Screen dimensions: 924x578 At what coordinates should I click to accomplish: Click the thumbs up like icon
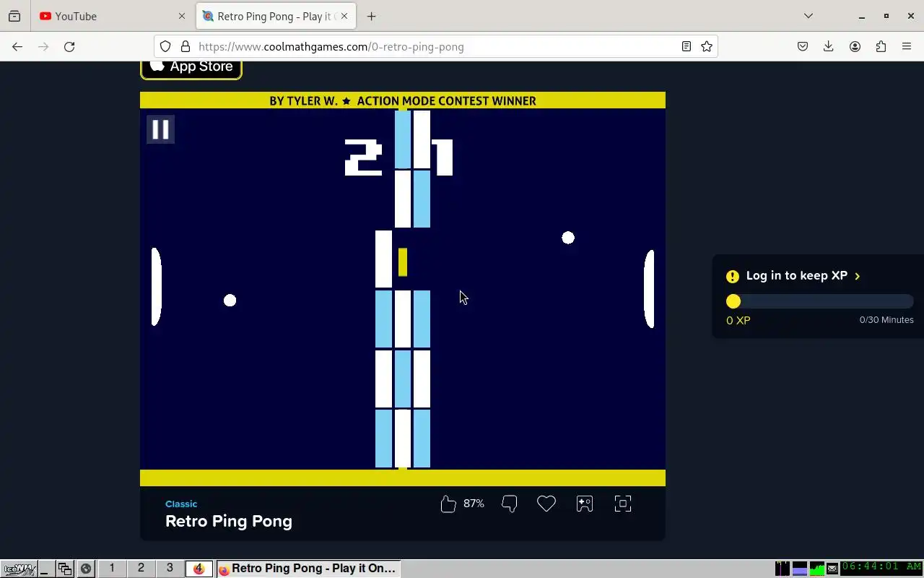pyautogui.click(x=448, y=504)
